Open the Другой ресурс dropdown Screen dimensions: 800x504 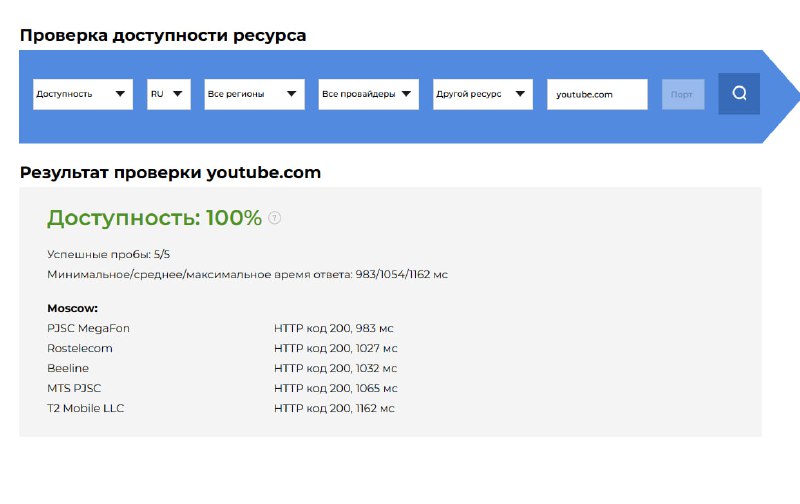[x=483, y=94]
